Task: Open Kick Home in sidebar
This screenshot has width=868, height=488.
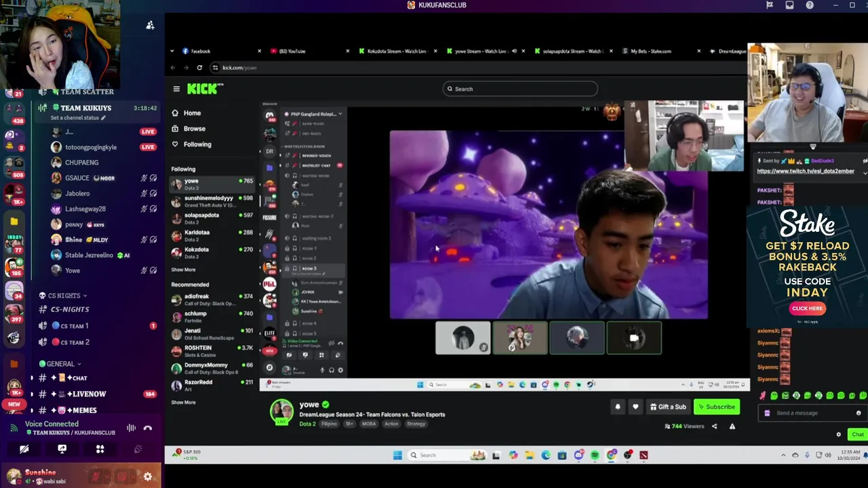Action: tap(186, 113)
